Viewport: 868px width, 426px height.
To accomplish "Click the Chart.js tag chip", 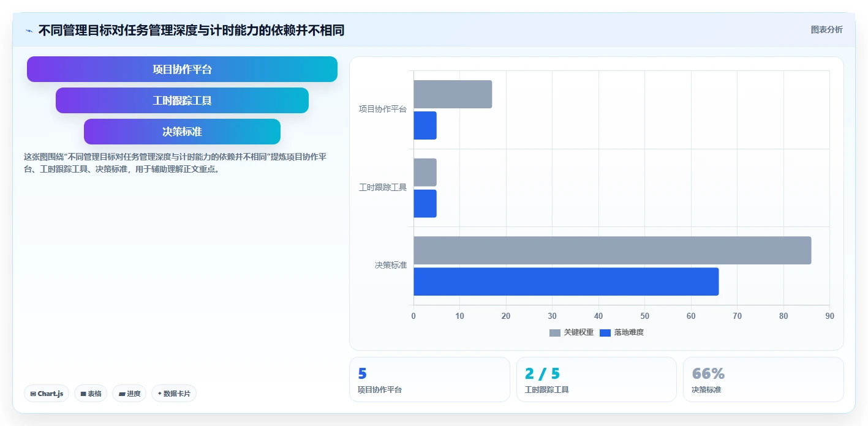I will pyautogui.click(x=47, y=394).
